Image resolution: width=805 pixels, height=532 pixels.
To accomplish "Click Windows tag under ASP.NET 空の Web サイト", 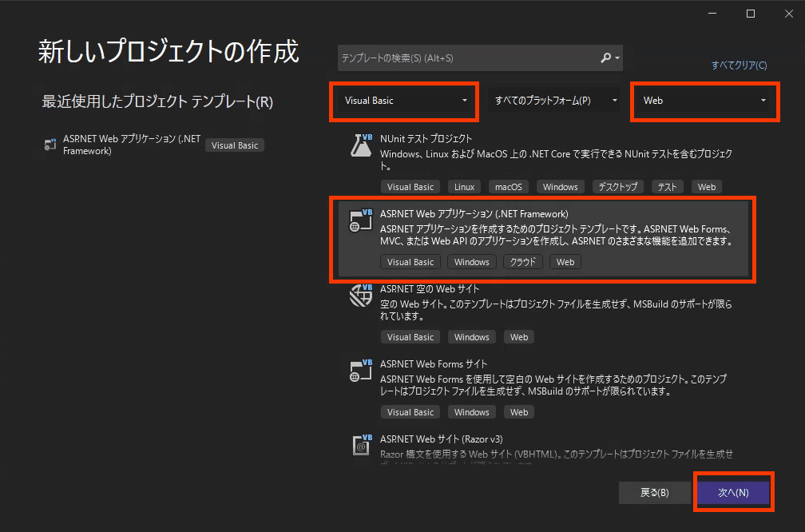I will 471,337.
